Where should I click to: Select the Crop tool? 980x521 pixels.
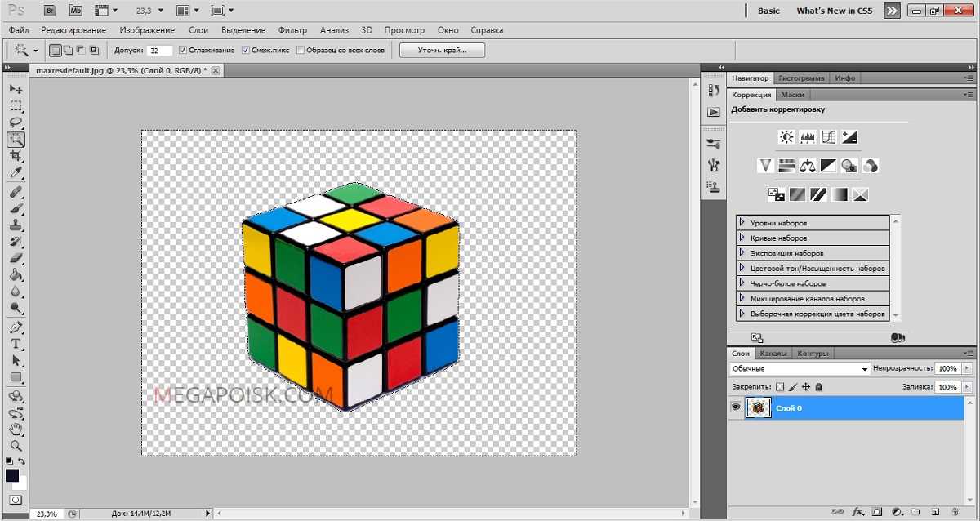click(16, 156)
